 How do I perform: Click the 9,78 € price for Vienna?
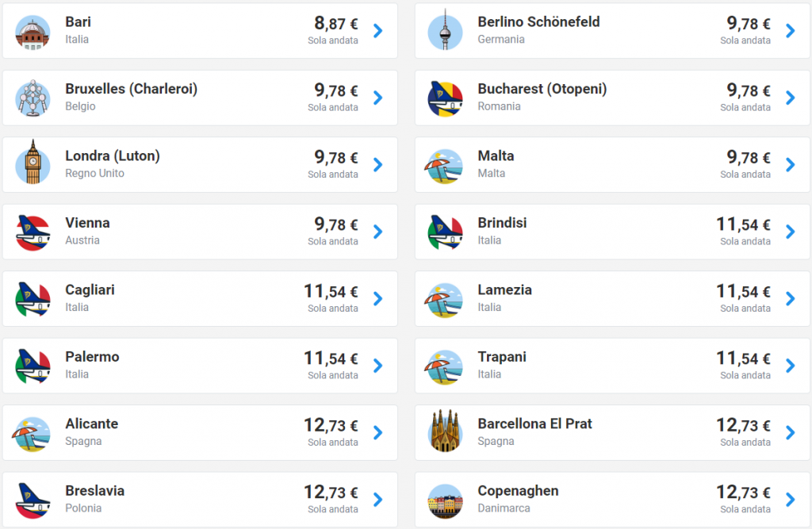pyautogui.click(x=336, y=224)
